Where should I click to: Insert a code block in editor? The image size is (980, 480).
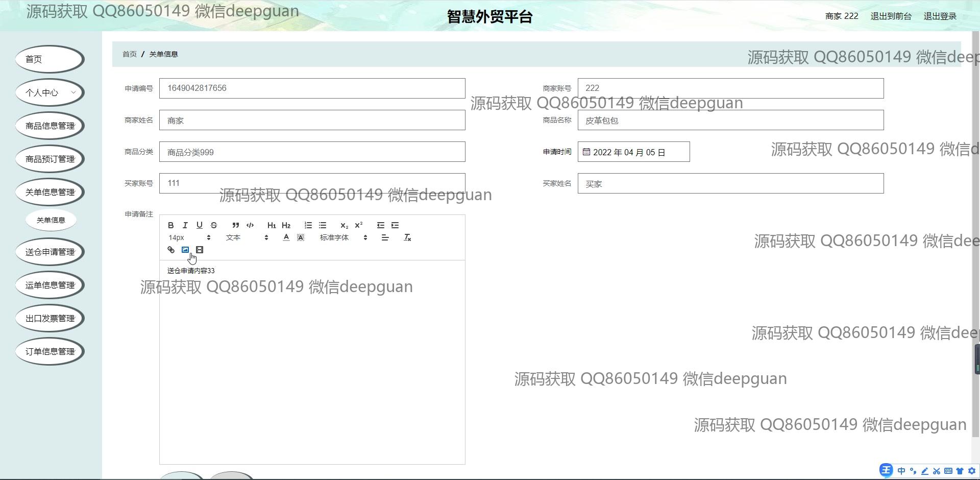pos(250,225)
